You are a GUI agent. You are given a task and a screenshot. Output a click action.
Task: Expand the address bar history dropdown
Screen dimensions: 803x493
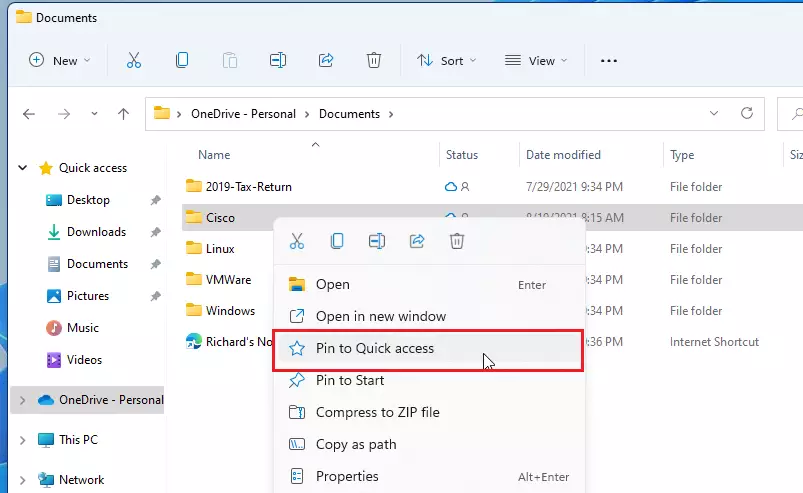coord(714,113)
